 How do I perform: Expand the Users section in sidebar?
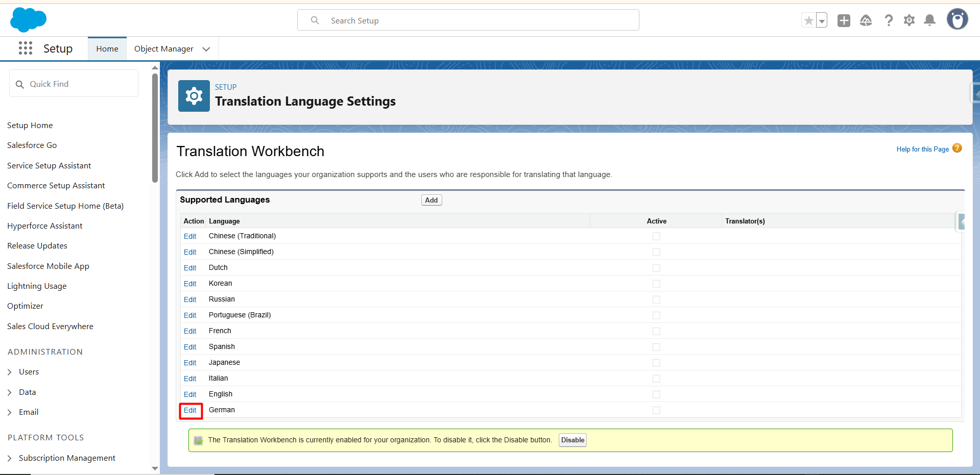tap(10, 372)
